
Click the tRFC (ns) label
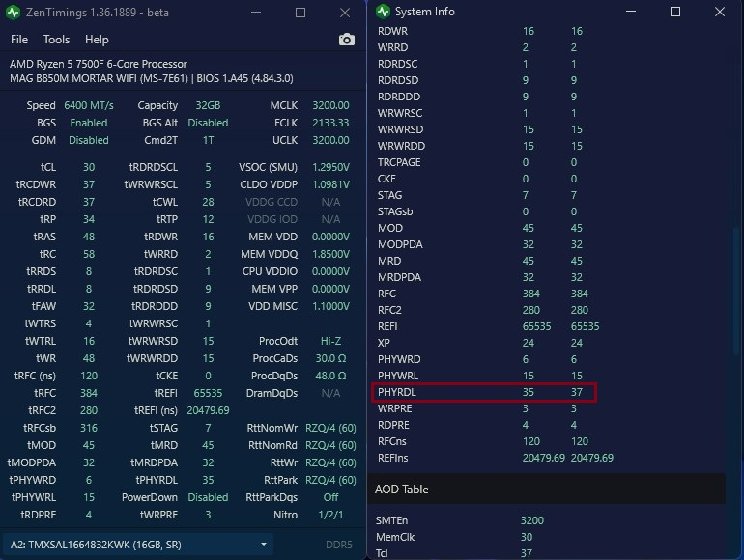35,376
